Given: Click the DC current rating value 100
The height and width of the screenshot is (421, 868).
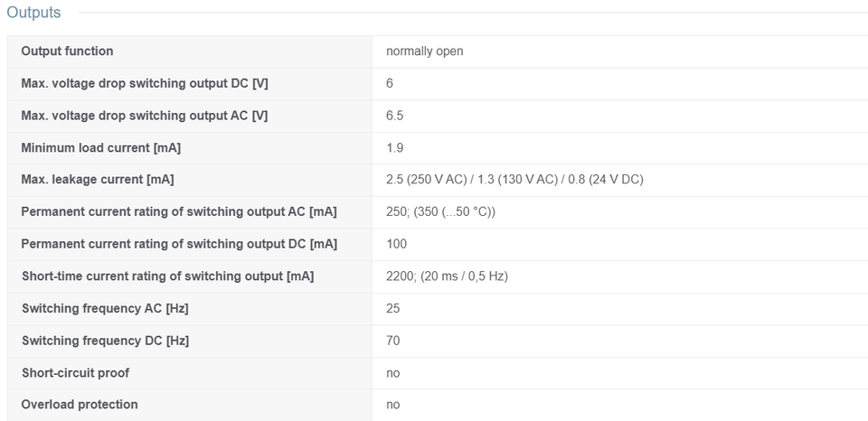Looking at the screenshot, I should click(396, 244).
